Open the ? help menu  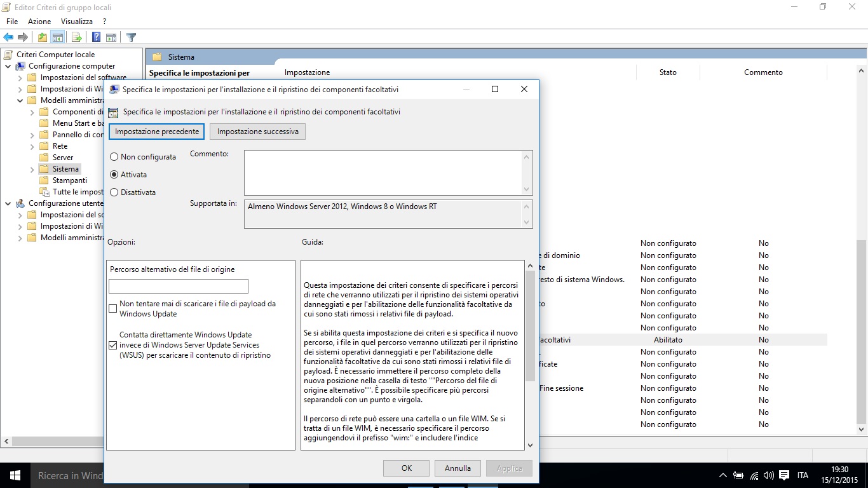point(104,22)
